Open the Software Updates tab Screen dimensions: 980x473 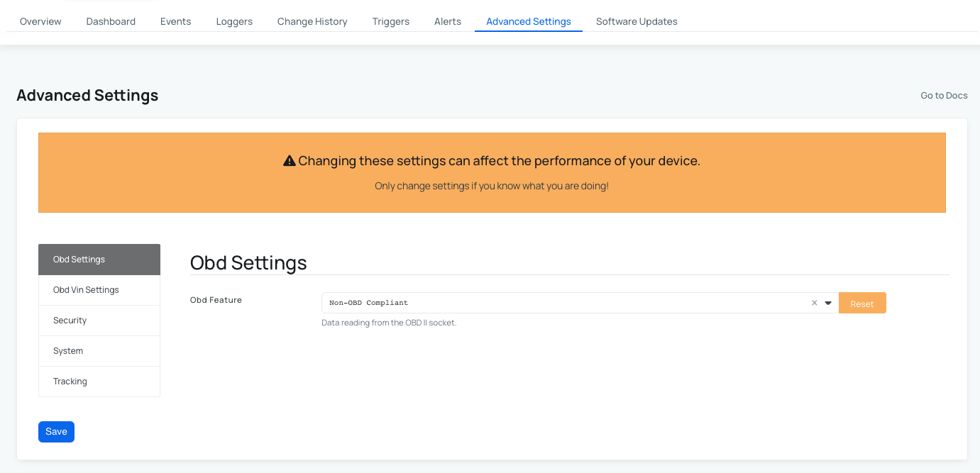coord(637,21)
